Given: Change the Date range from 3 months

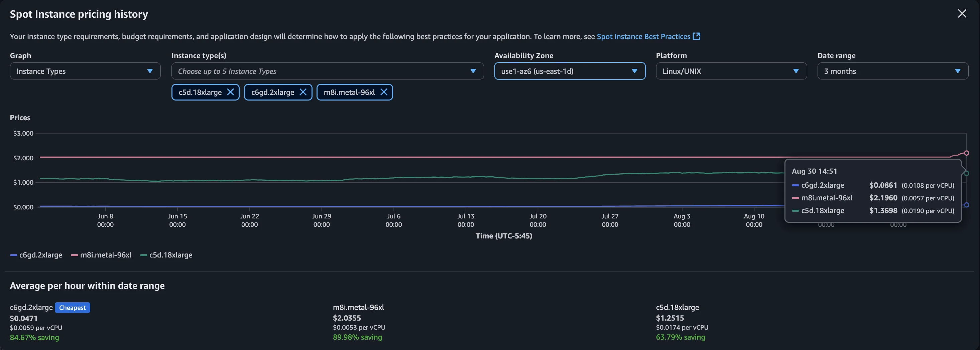Looking at the screenshot, I should click(x=893, y=71).
